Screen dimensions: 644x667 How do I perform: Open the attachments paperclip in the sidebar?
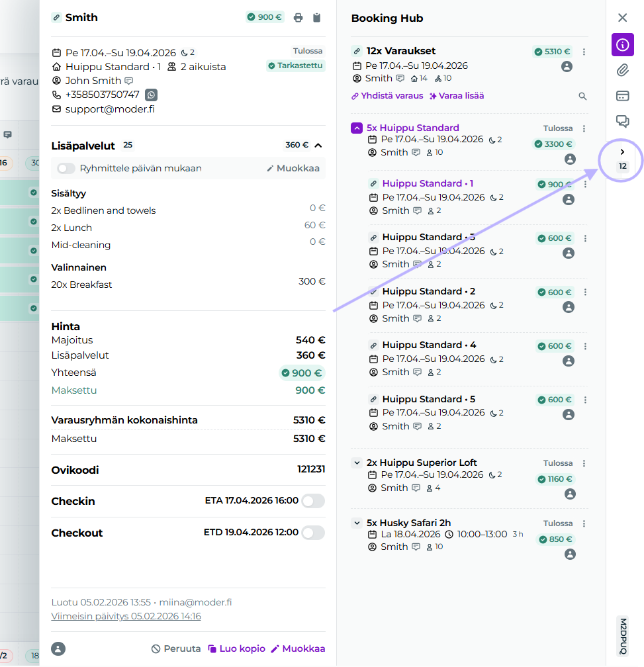coord(622,70)
